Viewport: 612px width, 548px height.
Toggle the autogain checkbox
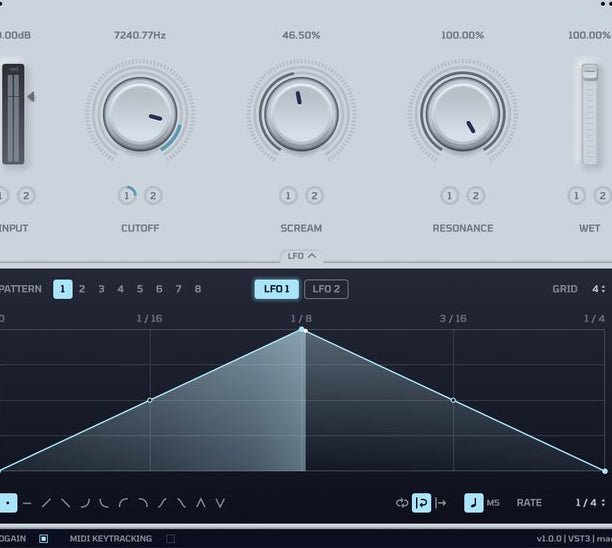pos(44,539)
